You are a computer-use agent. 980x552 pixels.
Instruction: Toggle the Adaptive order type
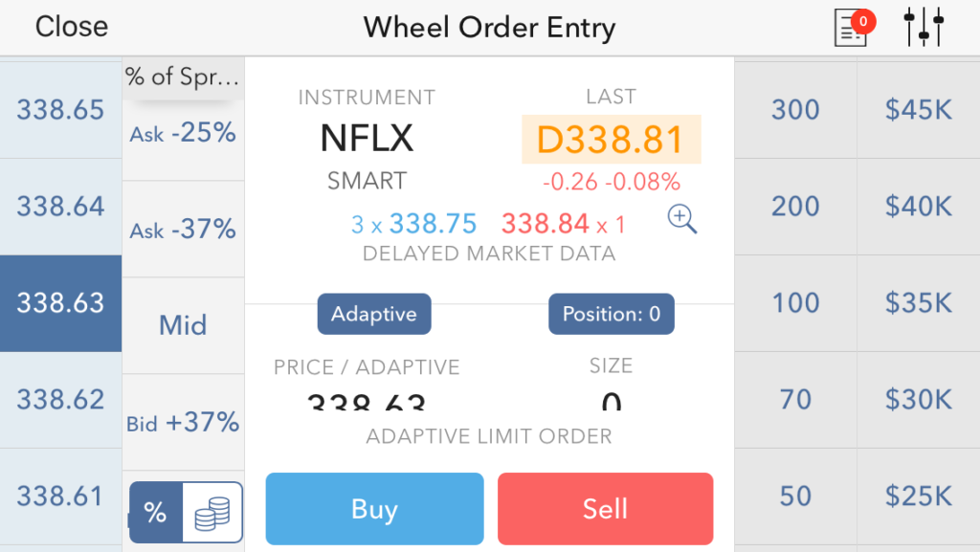[374, 314]
